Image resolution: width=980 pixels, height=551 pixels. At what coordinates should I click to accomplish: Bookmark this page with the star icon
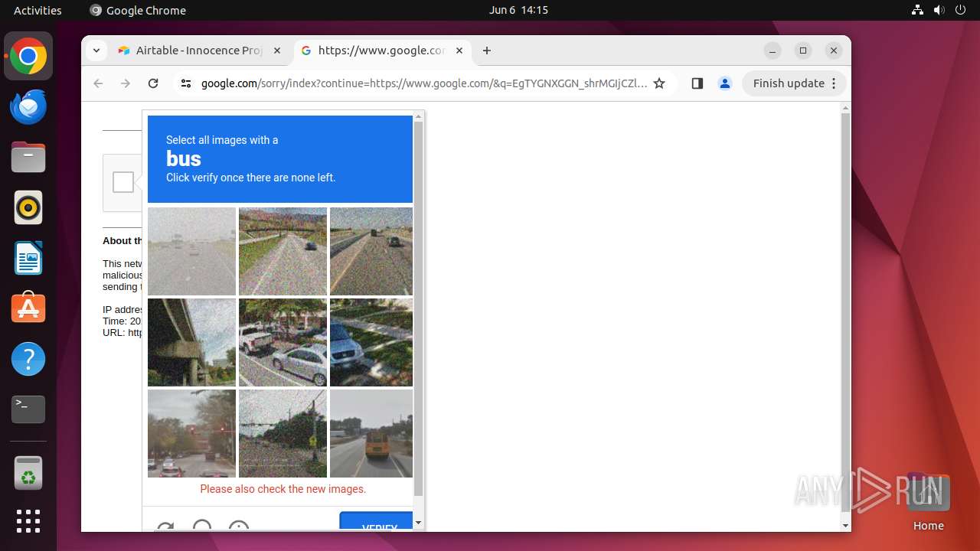(x=659, y=83)
